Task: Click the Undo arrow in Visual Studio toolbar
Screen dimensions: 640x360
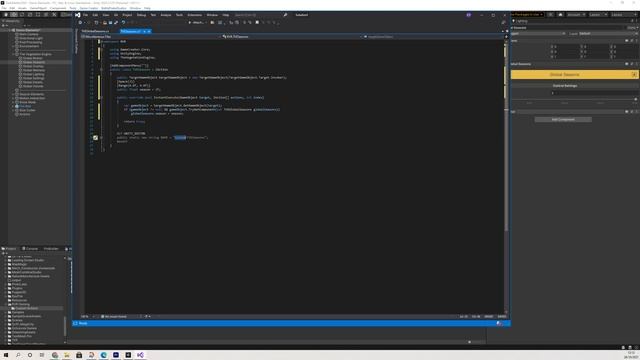Action: [x=123, y=23]
